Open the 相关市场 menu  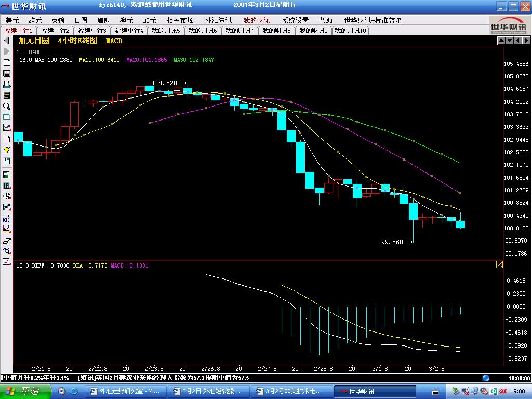pos(180,20)
